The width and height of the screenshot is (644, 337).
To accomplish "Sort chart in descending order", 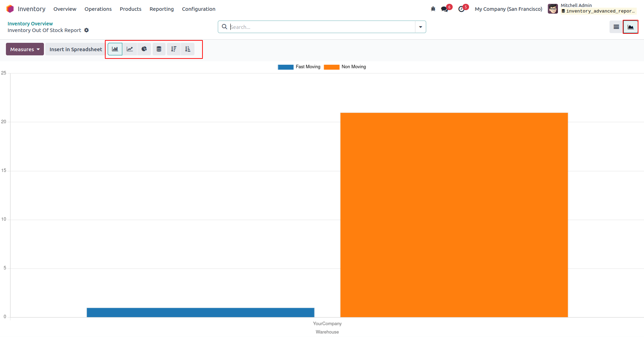I will click(174, 49).
